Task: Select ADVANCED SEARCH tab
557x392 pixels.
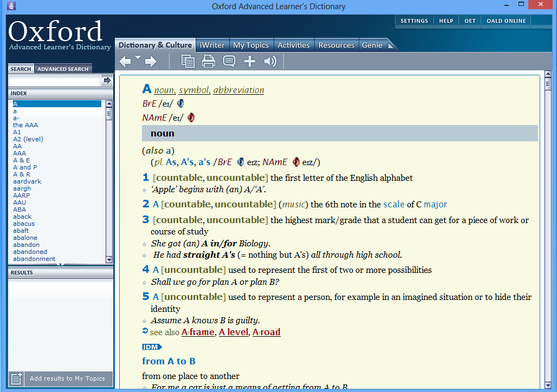Action: click(x=63, y=69)
